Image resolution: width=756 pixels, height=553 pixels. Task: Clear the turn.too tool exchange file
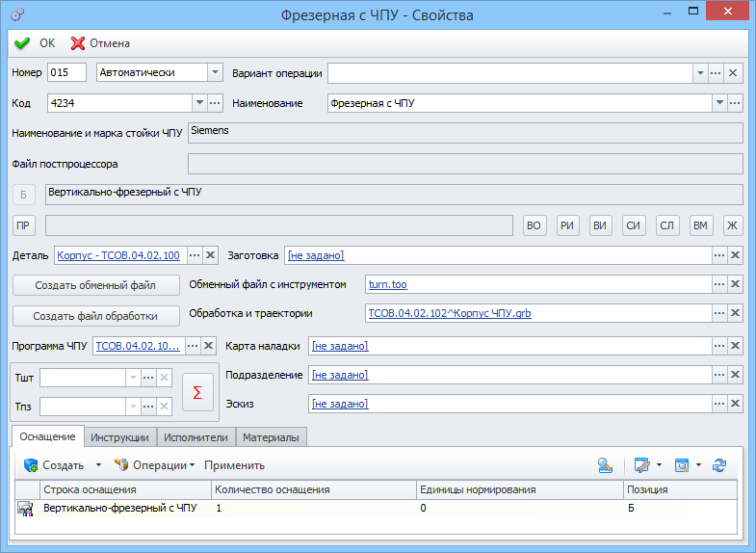735,284
